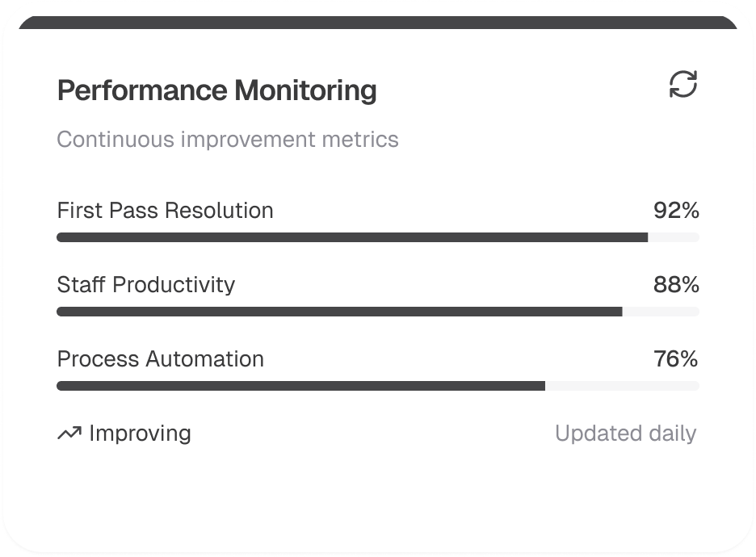Click the unfilled end of Process Automation bar
This screenshot has height=557, width=756.
[622, 386]
